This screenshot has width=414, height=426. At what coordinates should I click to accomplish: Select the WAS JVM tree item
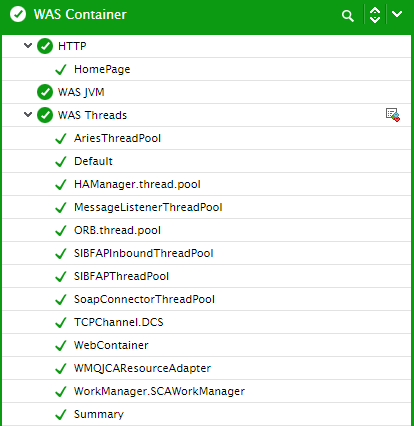pos(81,92)
